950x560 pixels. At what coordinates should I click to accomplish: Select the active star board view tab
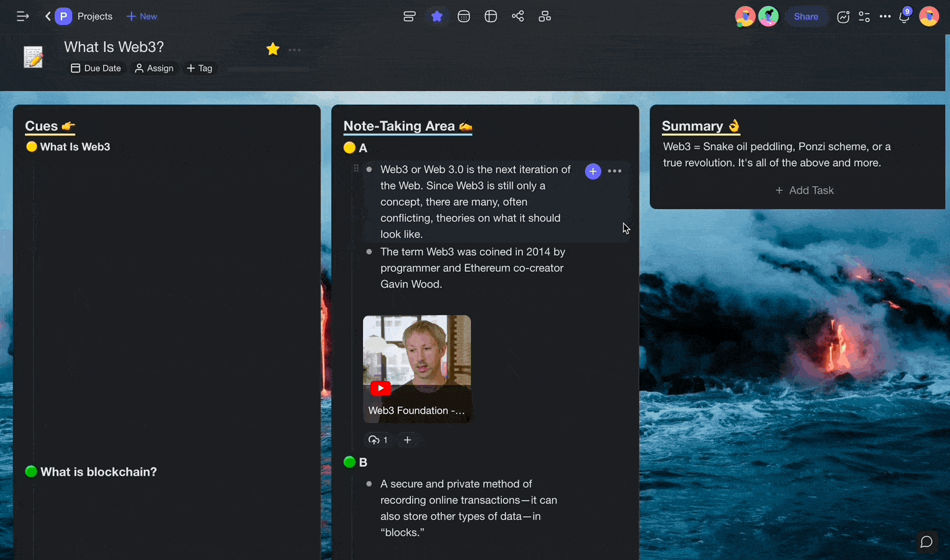437,16
